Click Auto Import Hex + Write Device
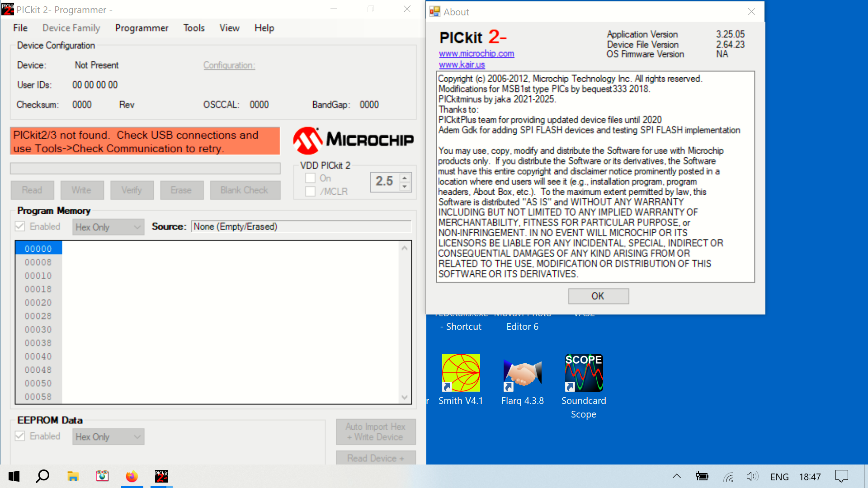The image size is (868, 488). [x=376, y=432]
